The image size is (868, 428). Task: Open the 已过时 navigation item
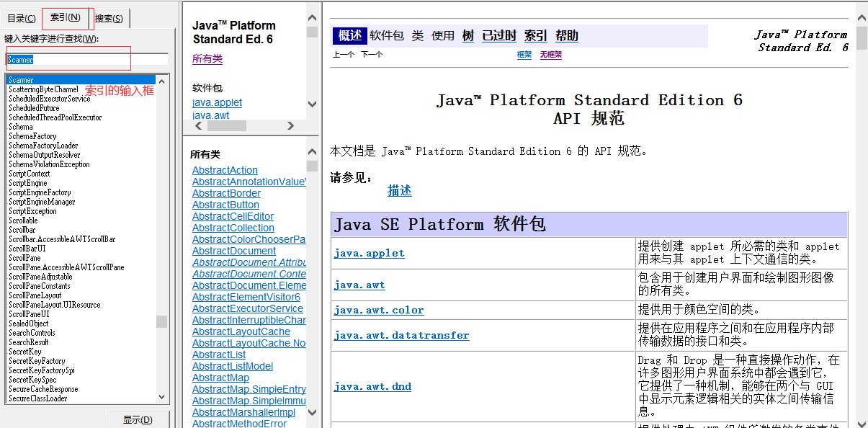(500, 35)
